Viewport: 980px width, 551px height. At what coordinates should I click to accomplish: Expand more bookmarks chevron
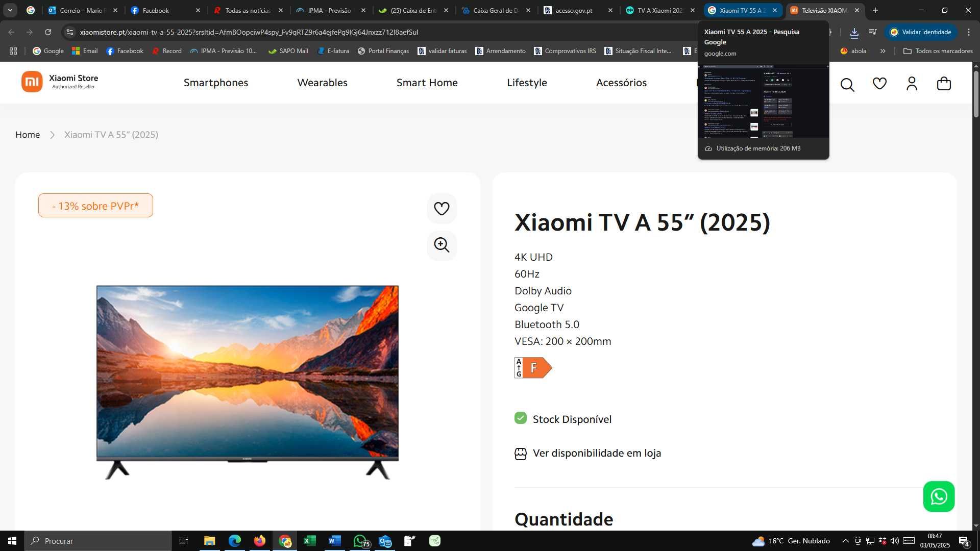883,51
